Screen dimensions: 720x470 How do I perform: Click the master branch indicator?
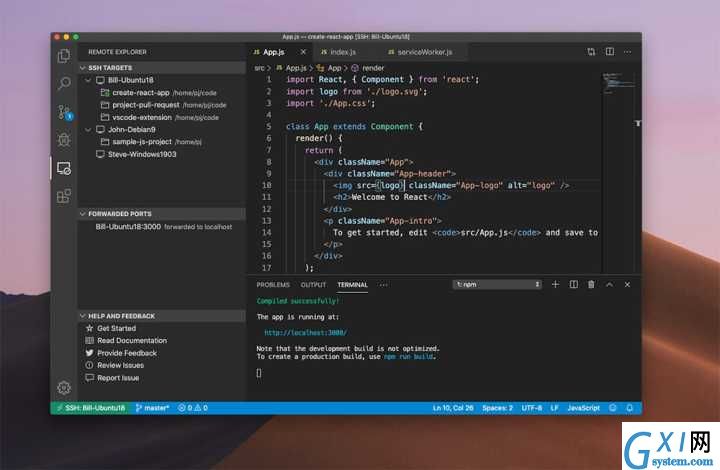point(152,408)
